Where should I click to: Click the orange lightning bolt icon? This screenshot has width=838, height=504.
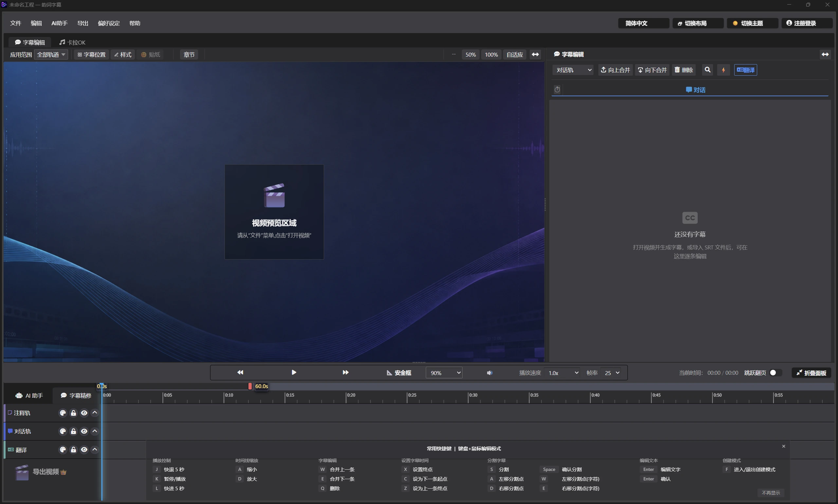pyautogui.click(x=723, y=70)
